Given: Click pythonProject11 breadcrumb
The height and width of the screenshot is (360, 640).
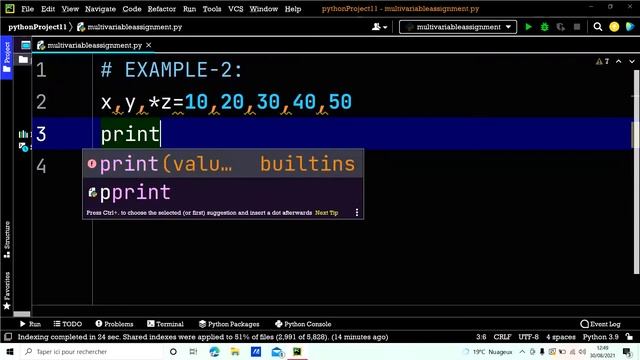Looking at the screenshot, I should tap(37, 27).
